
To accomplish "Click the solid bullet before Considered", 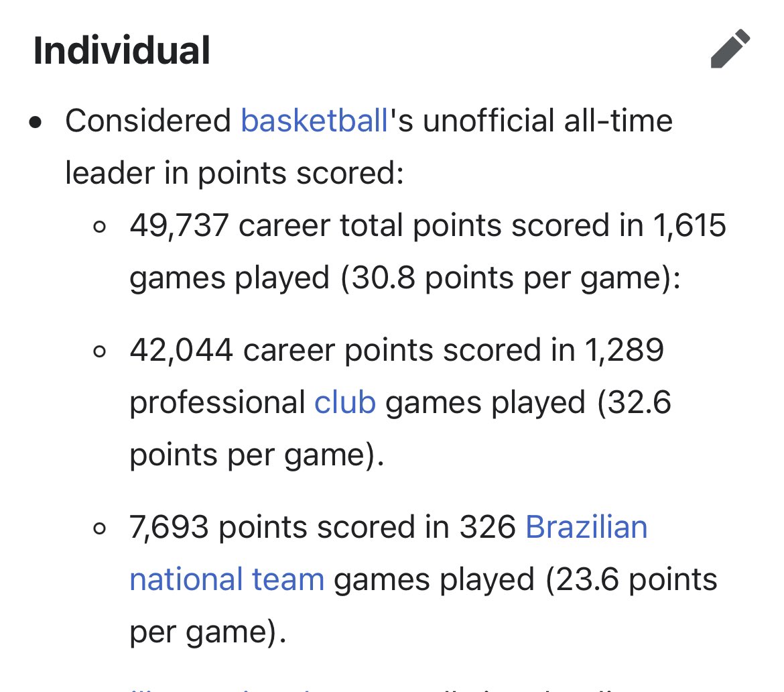I will 35,122.
